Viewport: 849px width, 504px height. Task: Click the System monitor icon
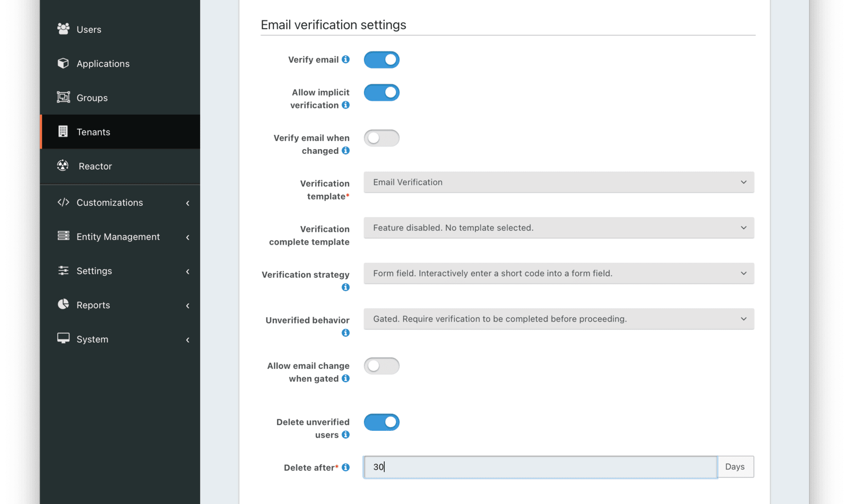[63, 338]
